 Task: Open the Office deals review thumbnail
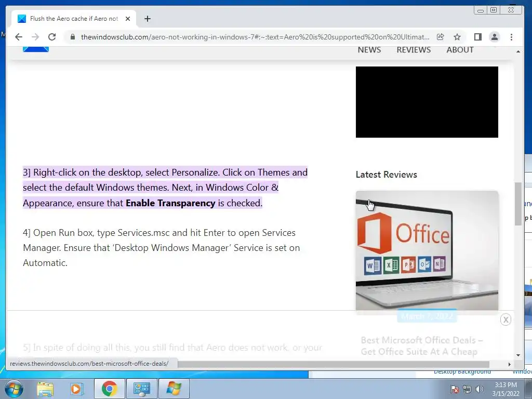click(427, 250)
